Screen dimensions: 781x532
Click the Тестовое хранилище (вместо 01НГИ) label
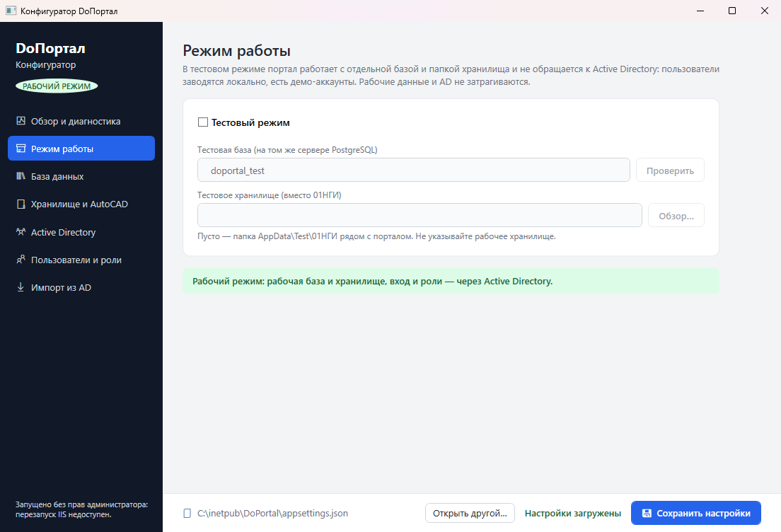coord(270,195)
